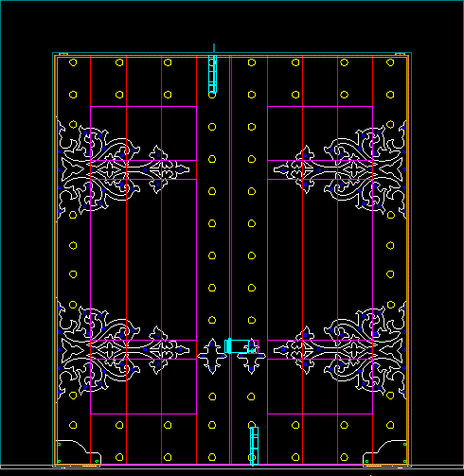Click the yellow stud in the top-right corner
The image size is (464, 476).
(390, 62)
